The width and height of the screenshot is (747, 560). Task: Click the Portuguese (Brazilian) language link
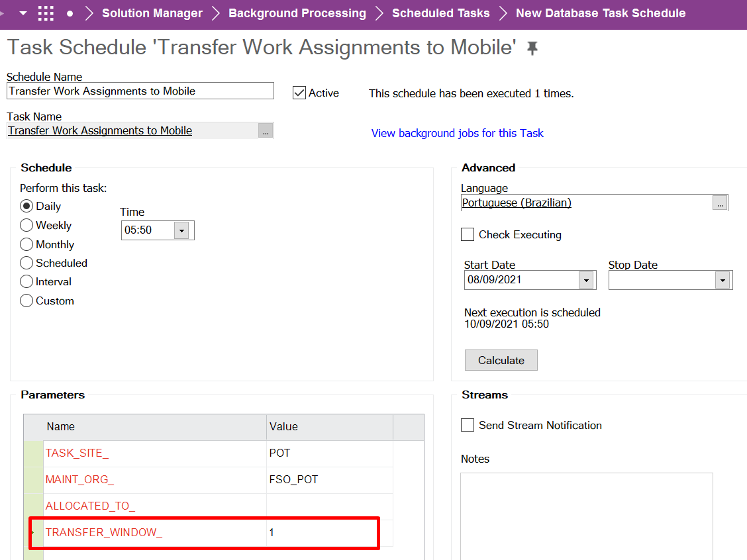pyautogui.click(x=517, y=203)
